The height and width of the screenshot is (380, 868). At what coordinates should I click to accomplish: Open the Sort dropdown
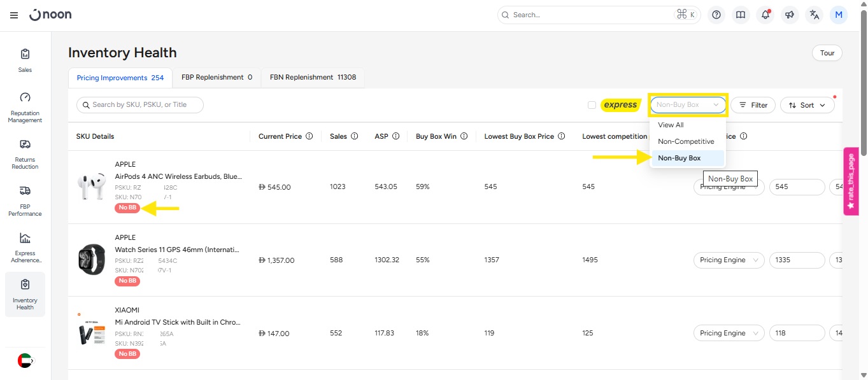pos(807,105)
